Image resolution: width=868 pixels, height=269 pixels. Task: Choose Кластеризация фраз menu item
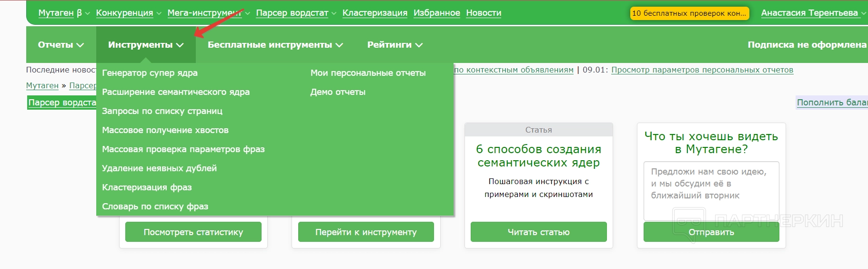pos(147,187)
